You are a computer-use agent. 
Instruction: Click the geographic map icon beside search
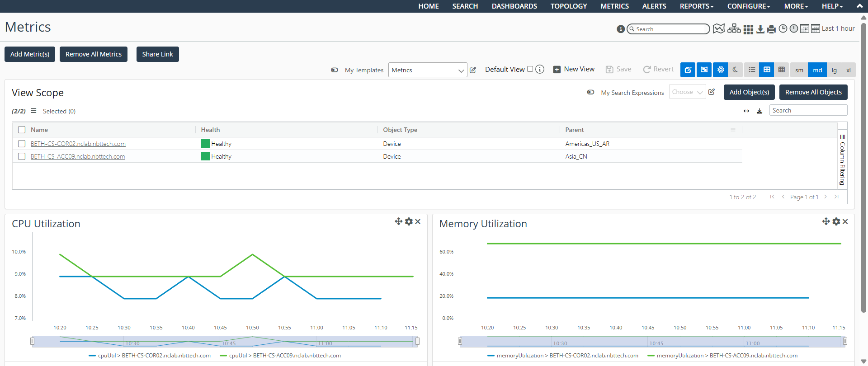(718, 29)
